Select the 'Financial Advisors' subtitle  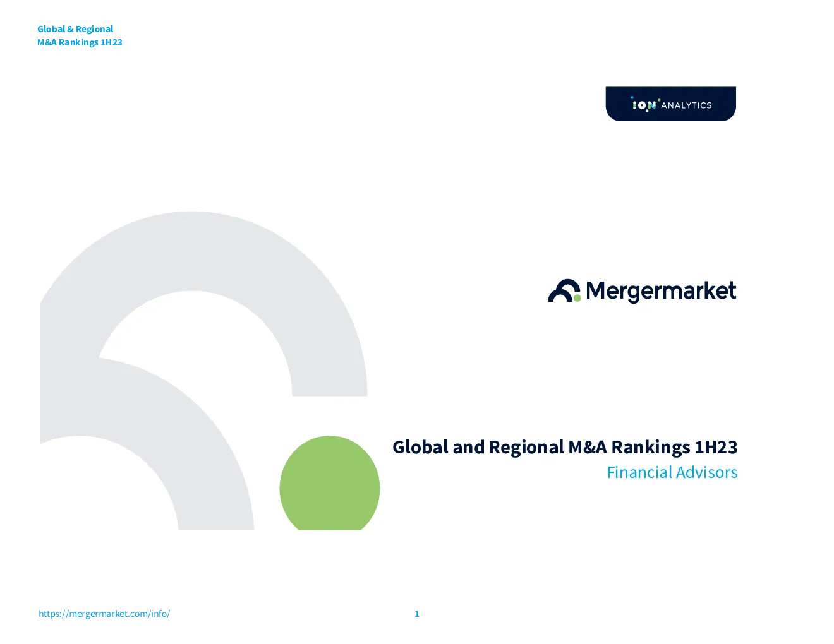[672, 472]
